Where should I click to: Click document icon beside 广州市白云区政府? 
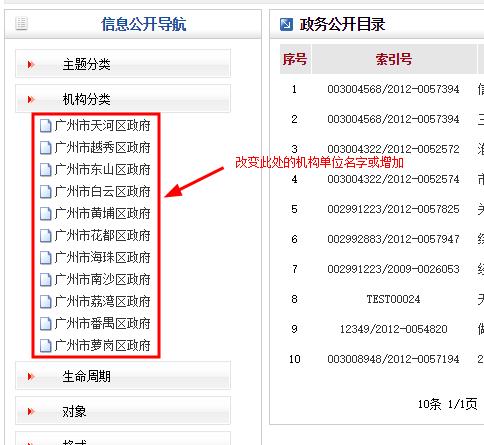coord(45,192)
